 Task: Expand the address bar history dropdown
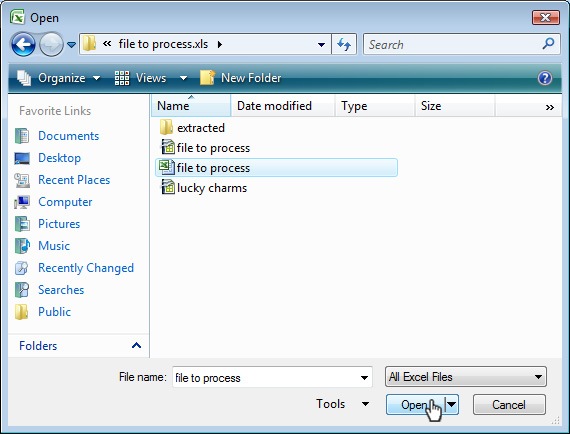coord(321,45)
